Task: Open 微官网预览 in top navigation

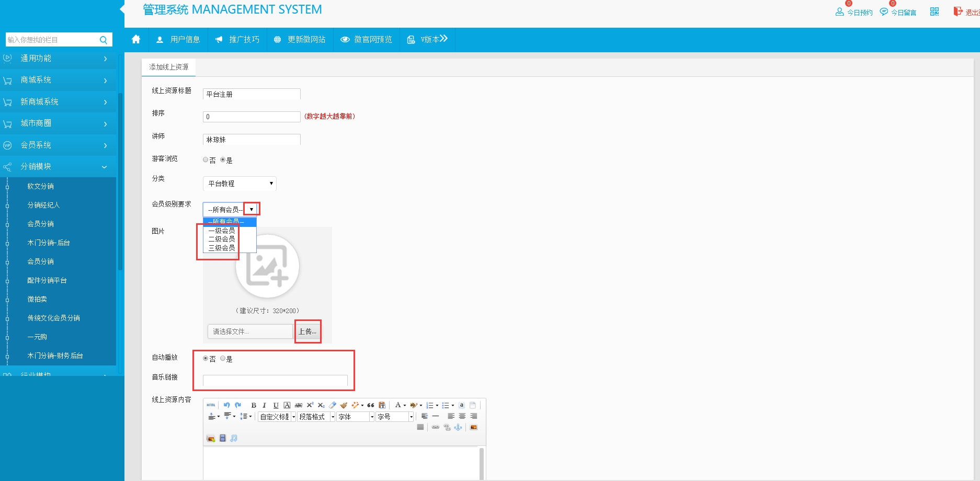Action: pos(367,40)
